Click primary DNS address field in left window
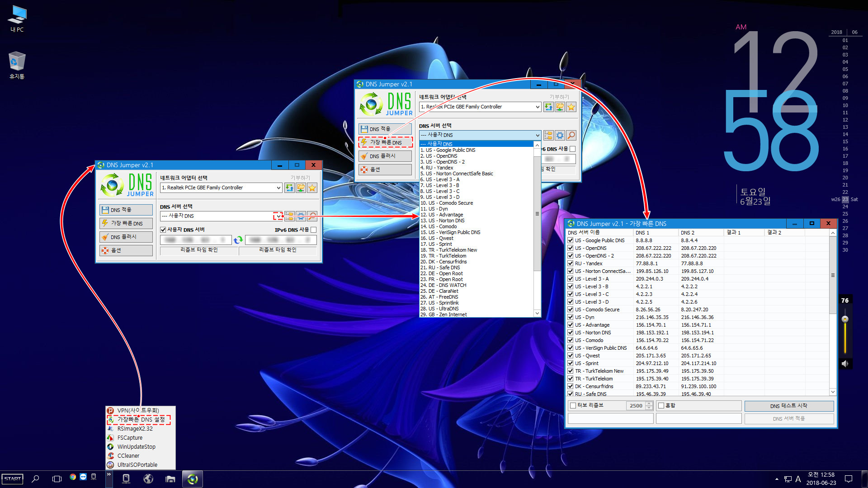The width and height of the screenshot is (868, 488). click(x=196, y=240)
